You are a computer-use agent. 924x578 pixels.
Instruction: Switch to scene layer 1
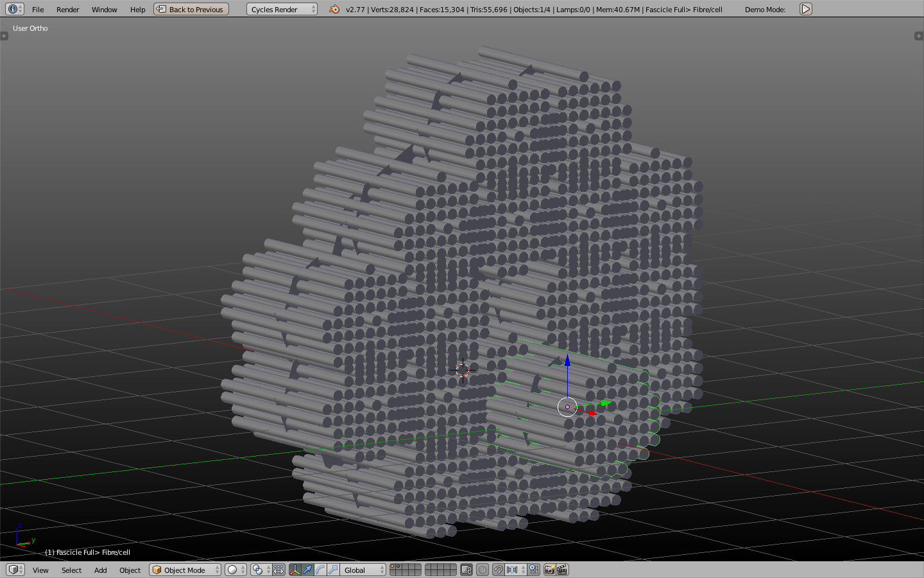393,566
